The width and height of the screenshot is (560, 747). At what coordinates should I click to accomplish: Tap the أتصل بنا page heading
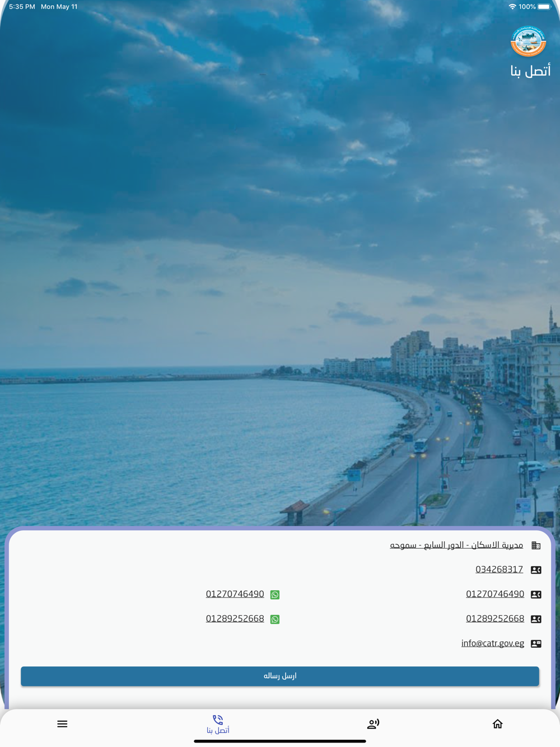(x=530, y=71)
